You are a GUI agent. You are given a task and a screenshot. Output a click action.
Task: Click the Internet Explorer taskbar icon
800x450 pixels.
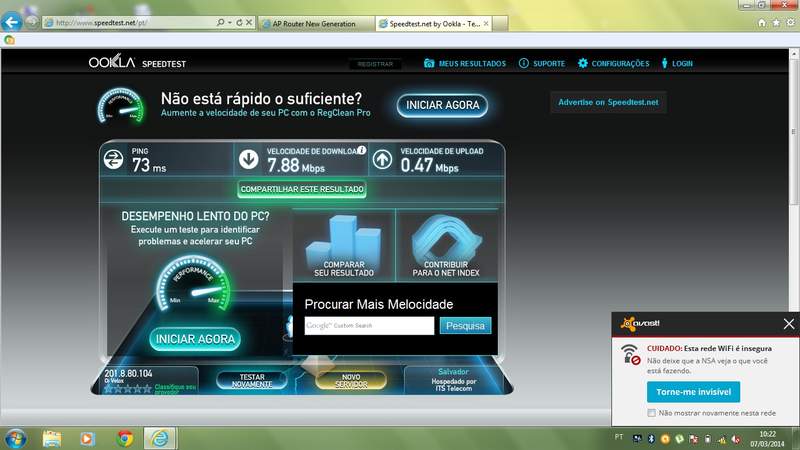pyautogui.click(x=160, y=439)
